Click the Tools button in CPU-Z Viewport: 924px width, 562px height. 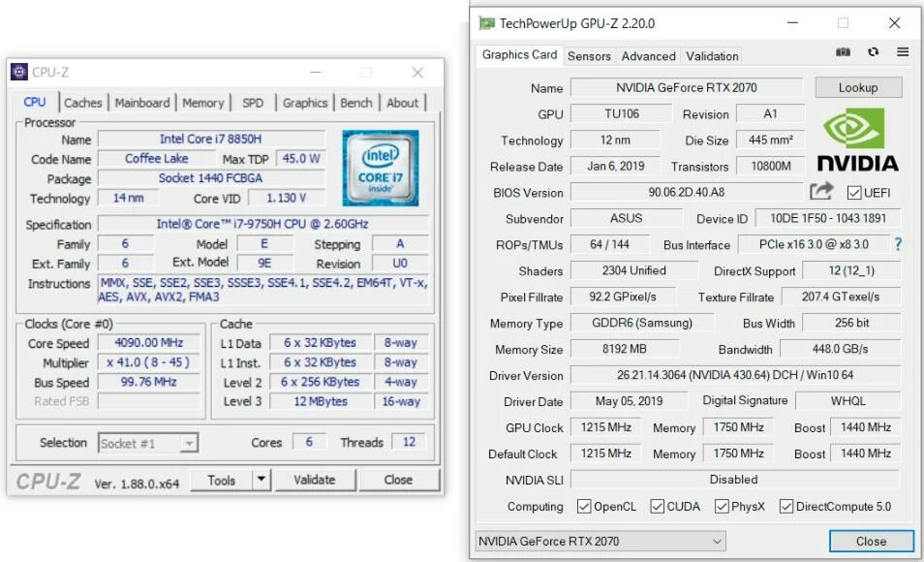222,480
